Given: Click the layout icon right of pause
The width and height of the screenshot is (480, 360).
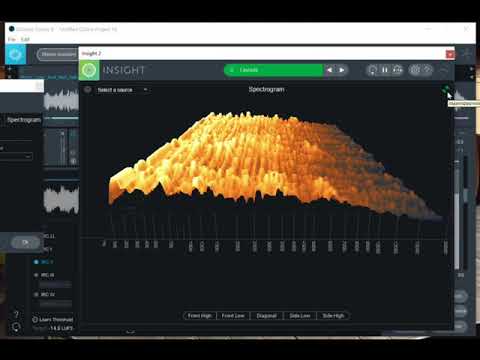Looking at the screenshot, I should point(397,70).
